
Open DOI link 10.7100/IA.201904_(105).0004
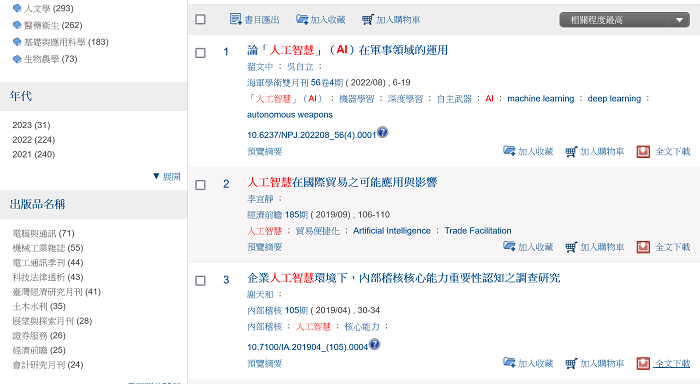point(308,347)
